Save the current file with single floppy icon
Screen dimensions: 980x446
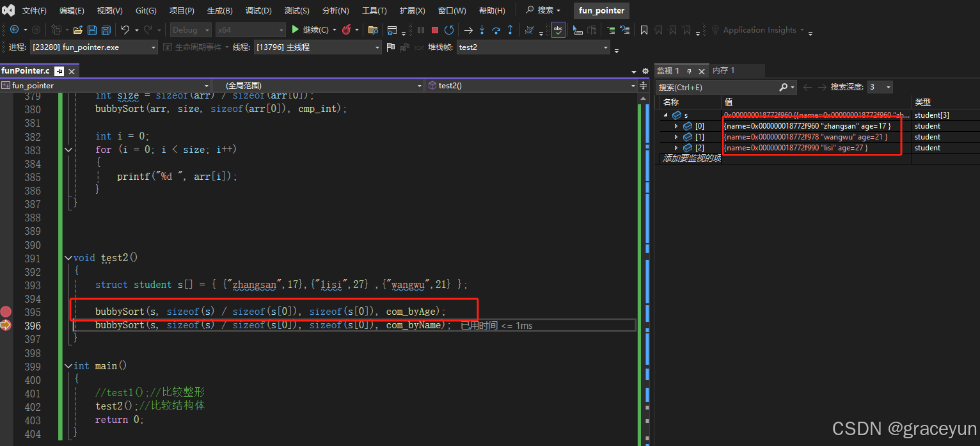tap(92, 29)
